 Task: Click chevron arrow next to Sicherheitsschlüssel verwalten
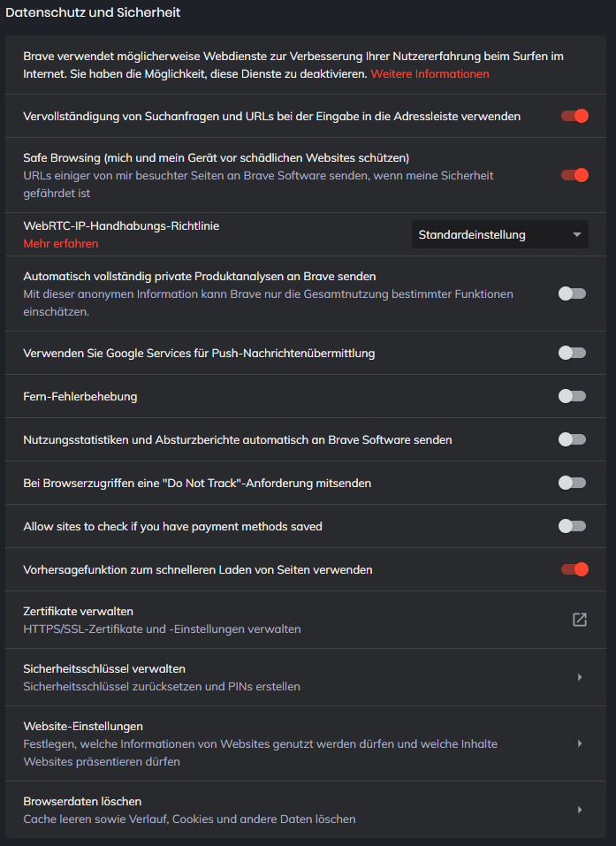tap(579, 677)
